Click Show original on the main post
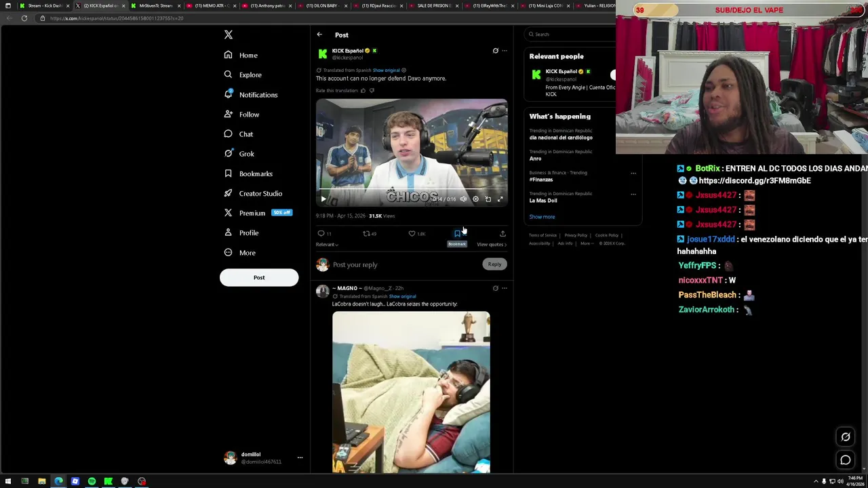This screenshot has height=488, width=868. click(x=386, y=70)
